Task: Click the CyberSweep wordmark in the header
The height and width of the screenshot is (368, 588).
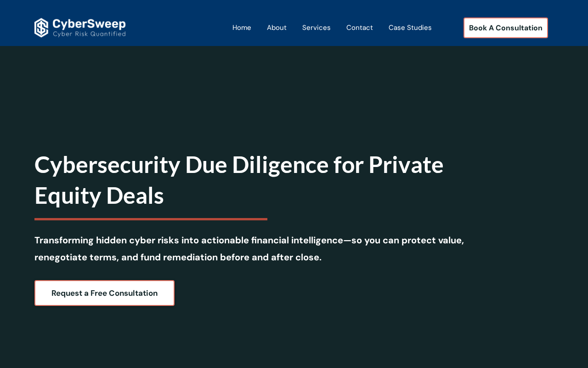Action: pyautogui.click(x=89, y=24)
